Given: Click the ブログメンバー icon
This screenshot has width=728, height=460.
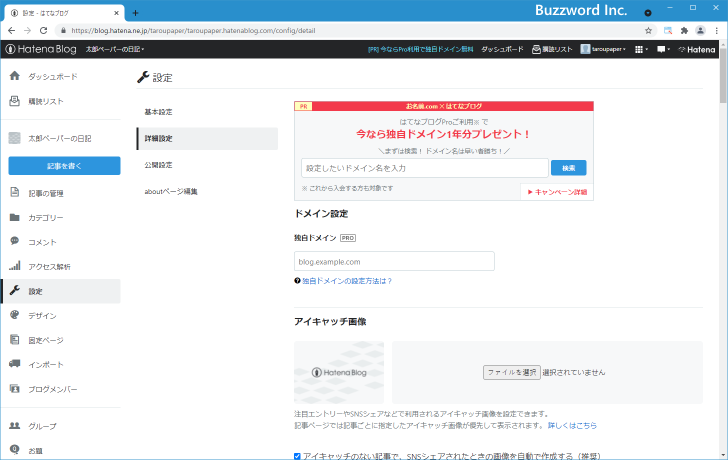Looking at the screenshot, I should (15, 389).
